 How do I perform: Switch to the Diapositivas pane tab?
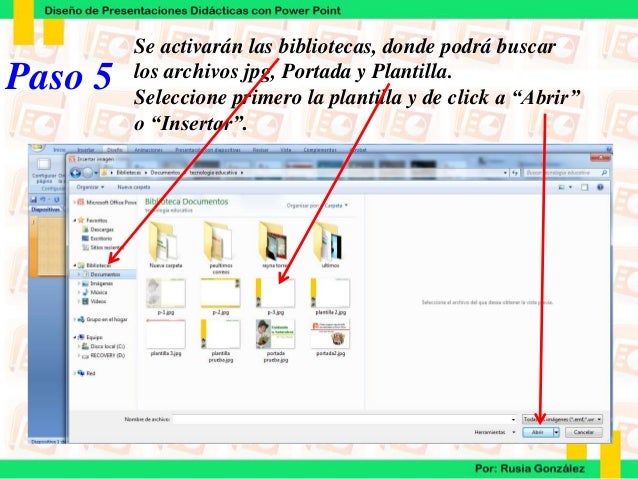click(x=46, y=210)
